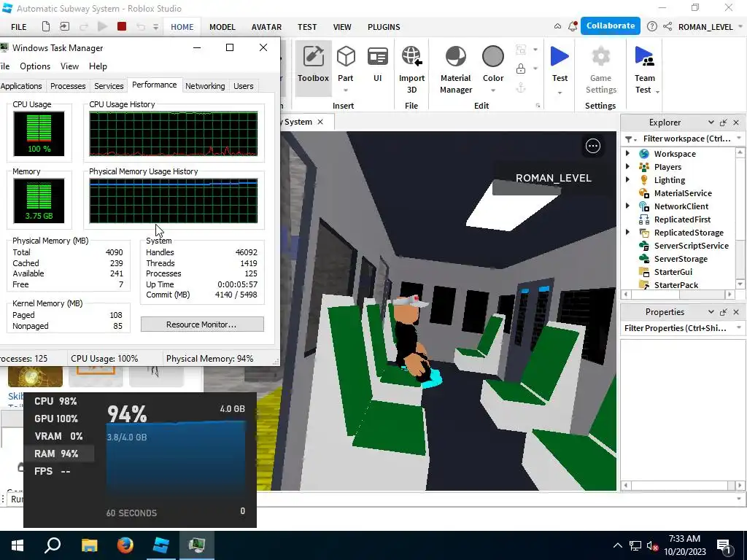Expand the Players tree node
This screenshot has width=747, height=560.
pos(627,167)
